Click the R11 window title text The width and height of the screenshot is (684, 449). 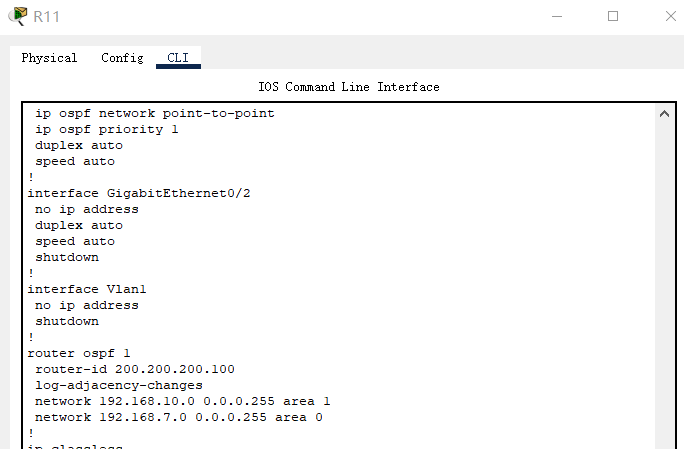click(45, 16)
